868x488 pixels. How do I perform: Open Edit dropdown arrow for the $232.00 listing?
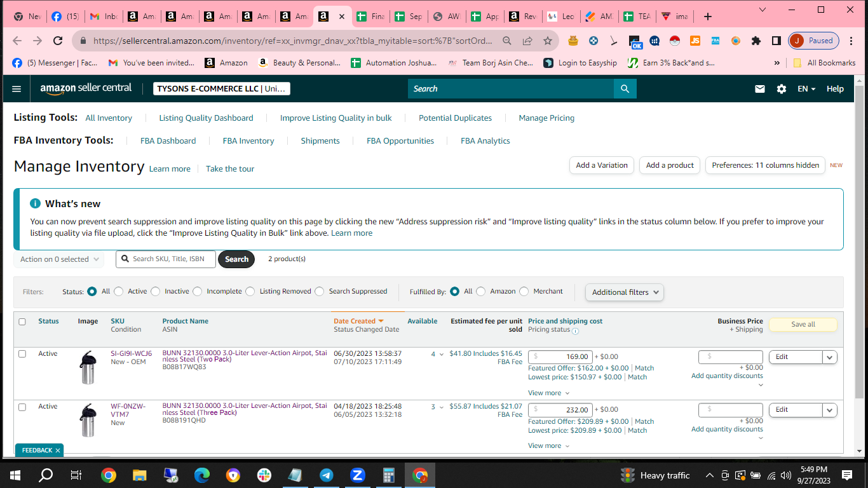829,410
